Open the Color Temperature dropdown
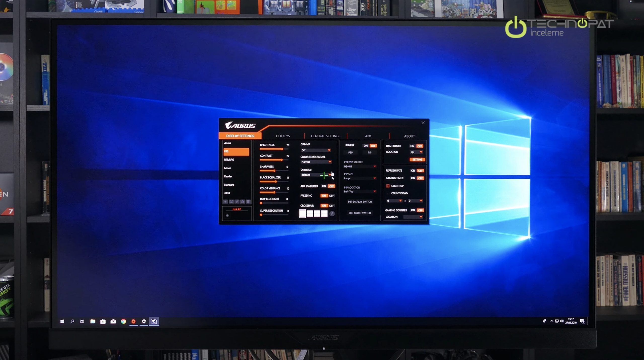The height and width of the screenshot is (360, 644). pyautogui.click(x=330, y=162)
